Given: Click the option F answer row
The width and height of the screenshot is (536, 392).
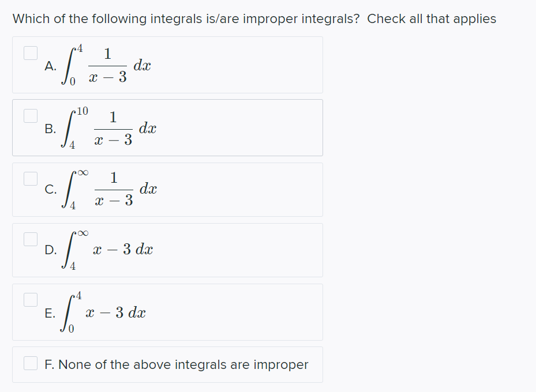Looking at the screenshot, I should point(167,364).
